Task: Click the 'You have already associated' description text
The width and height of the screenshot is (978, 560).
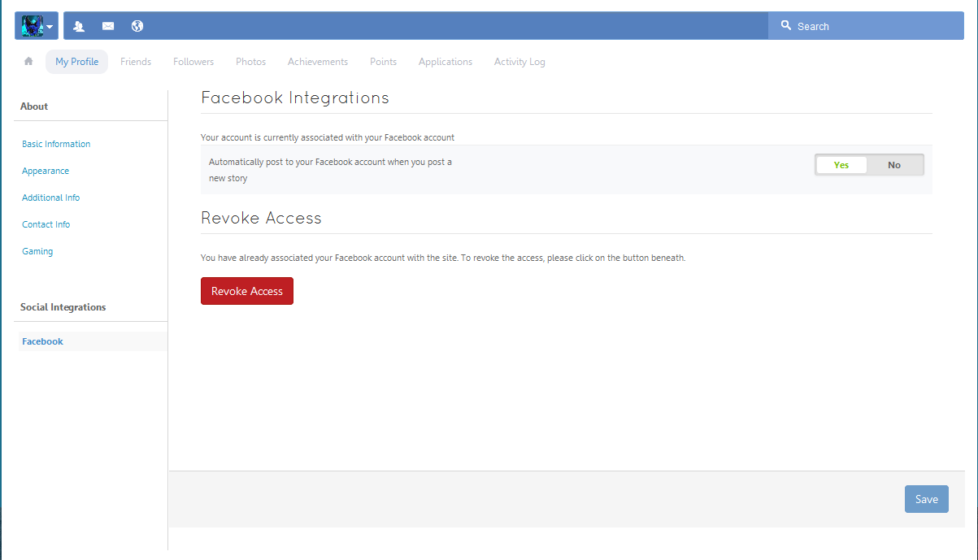Action: click(443, 258)
